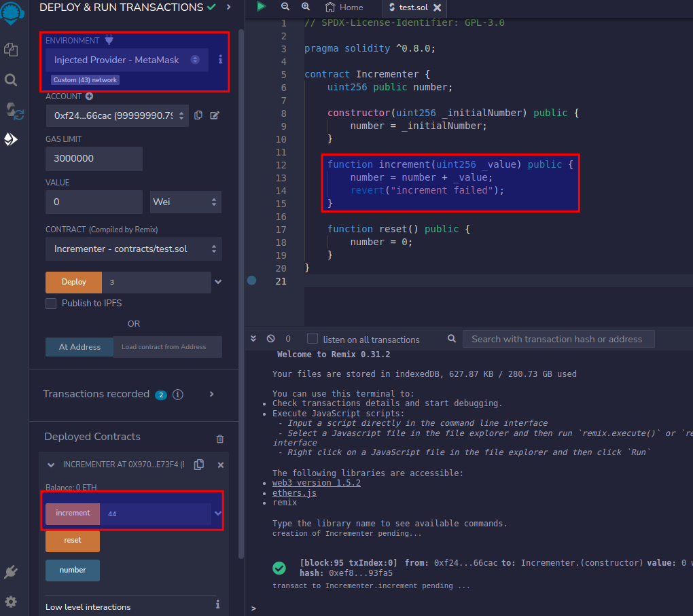Delete deployed contracts with the trash icon
The height and width of the screenshot is (616, 693).
click(219, 439)
